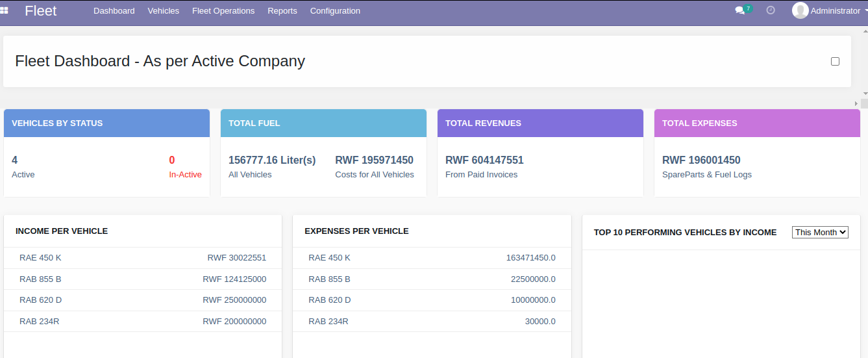Image resolution: width=868 pixels, height=358 pixels.
Task: Click the In-Active vehicles count
Action: [172, 160]
